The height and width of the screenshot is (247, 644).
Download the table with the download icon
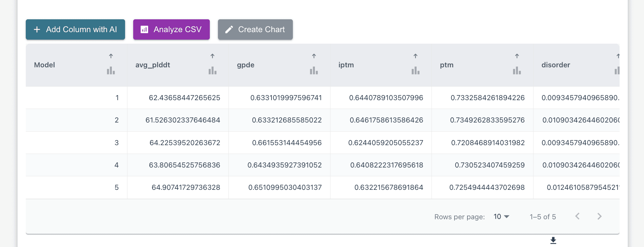[553, 241]
